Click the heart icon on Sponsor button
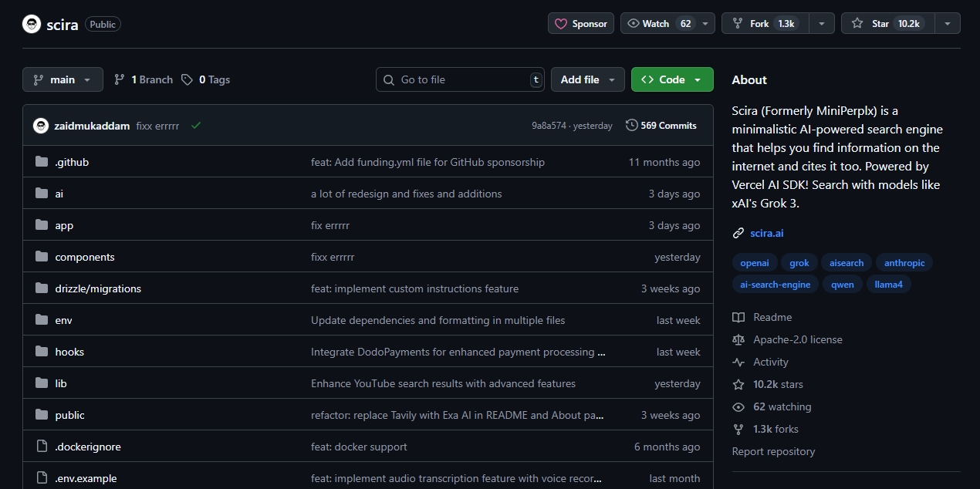This screenshot has height=489, width=980. 561,24
